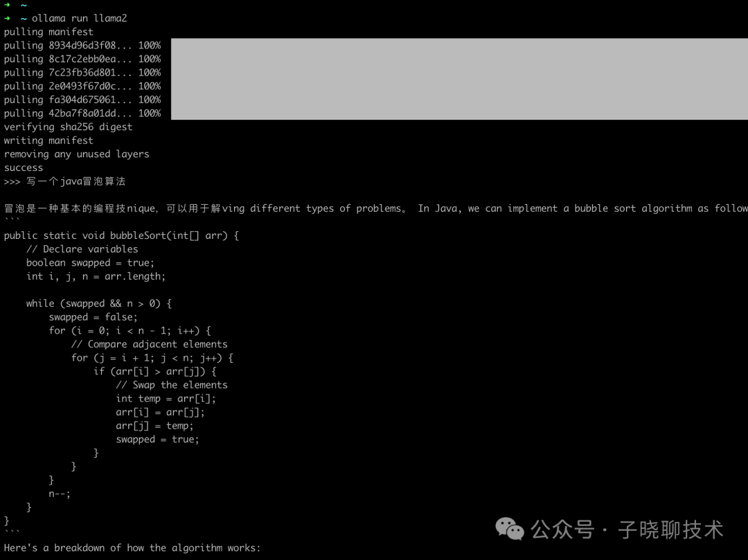Click the 'public static void bubbleSort(int[] arr) {' line
This screenshot has width=748, height=560.
pyautogui.click(x=122, y=235)
